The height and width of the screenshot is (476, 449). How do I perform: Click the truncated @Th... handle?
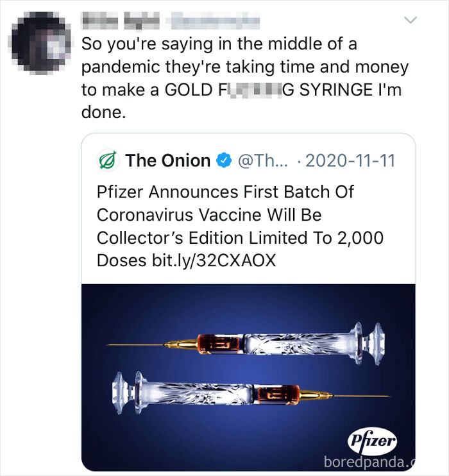[262, 160]
